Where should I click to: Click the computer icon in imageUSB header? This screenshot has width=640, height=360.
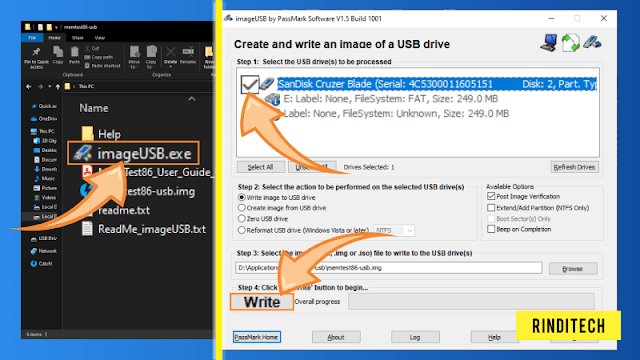click(549, 43)
